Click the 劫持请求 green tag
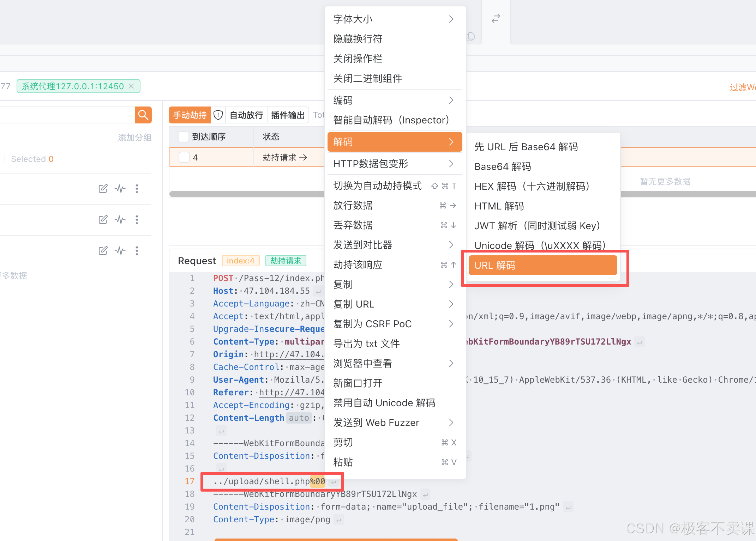756x541 pixels. click(286, 261)
